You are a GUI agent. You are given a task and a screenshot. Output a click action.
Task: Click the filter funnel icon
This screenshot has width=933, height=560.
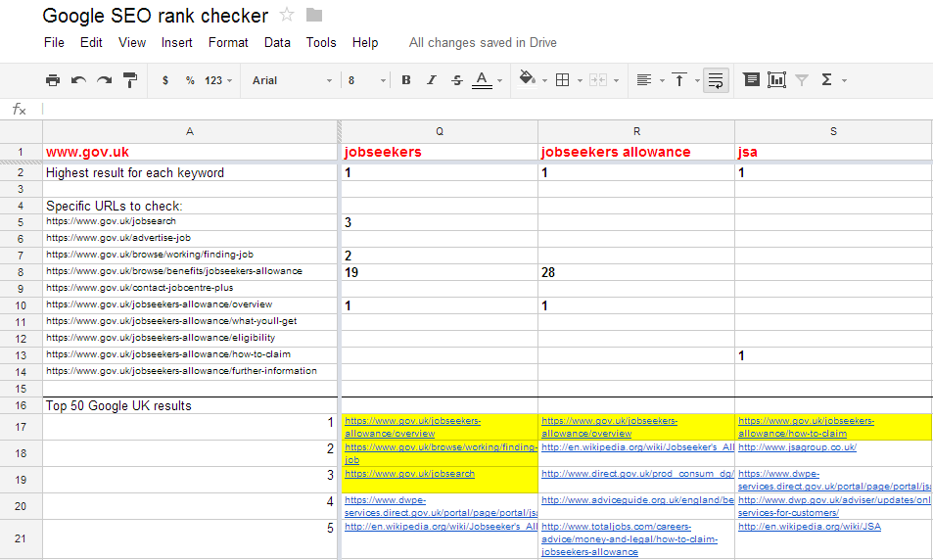tap(802, 79)
